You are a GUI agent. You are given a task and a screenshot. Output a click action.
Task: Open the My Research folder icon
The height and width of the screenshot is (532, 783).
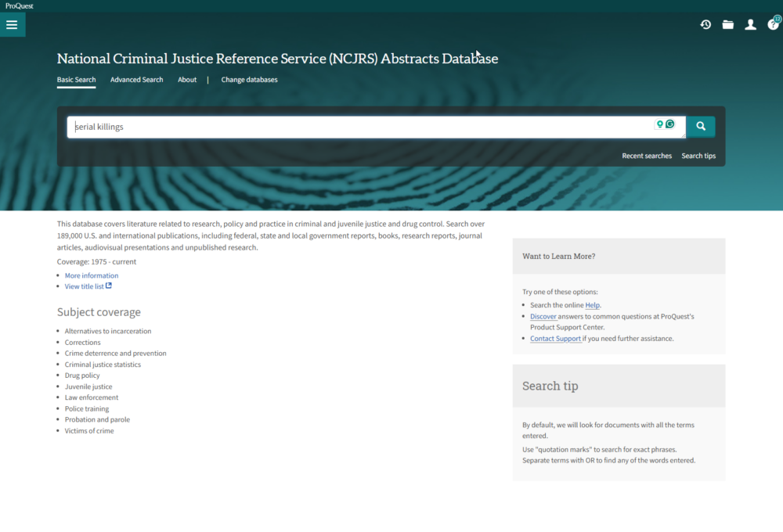[x=728, y=24]
